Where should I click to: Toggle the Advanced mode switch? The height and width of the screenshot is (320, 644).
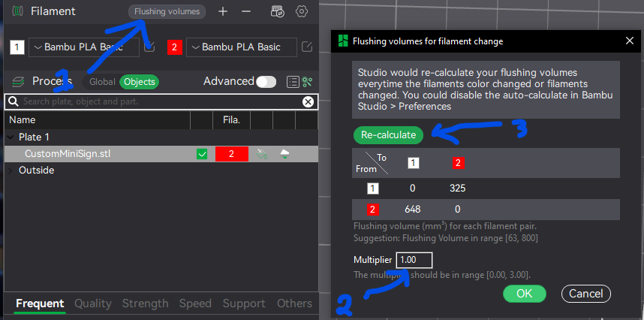coord(266,81)
